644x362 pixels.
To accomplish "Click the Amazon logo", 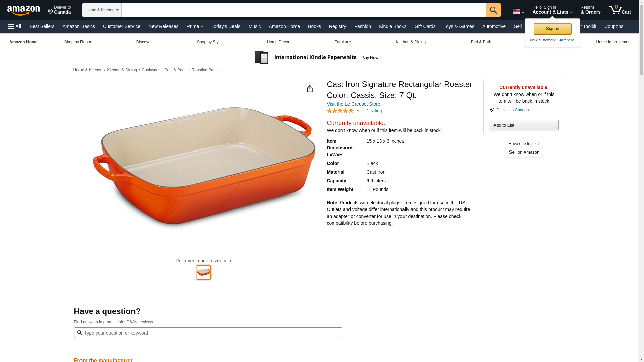I will (x=23, y=10).
